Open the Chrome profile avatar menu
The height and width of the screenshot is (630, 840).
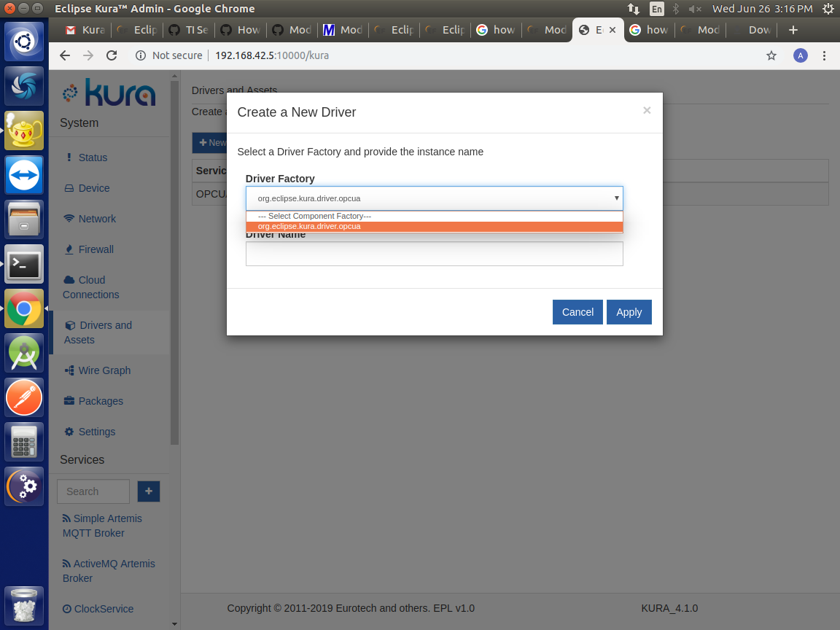[x=801, y=55]
